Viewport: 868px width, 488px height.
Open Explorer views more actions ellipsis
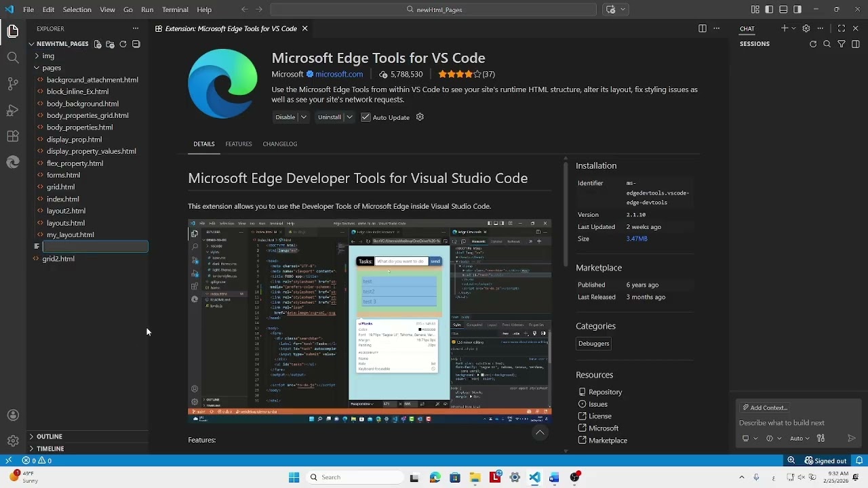136,28
